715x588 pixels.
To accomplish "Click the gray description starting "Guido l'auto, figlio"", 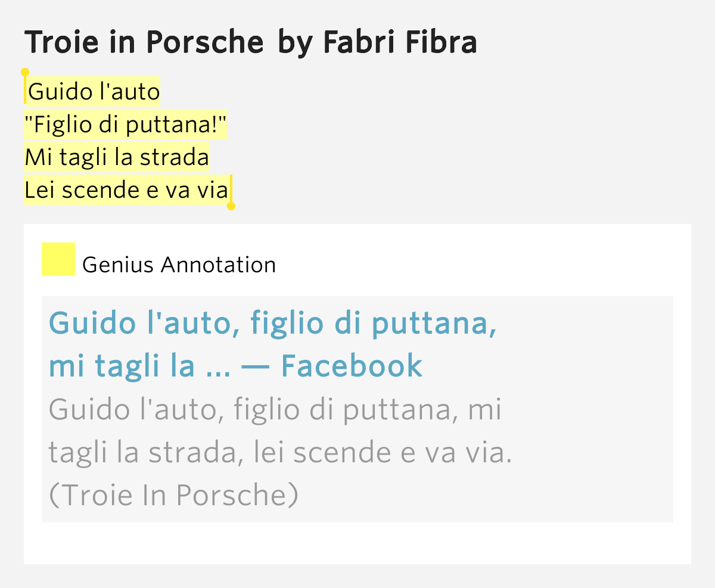I will click(275, 409).
